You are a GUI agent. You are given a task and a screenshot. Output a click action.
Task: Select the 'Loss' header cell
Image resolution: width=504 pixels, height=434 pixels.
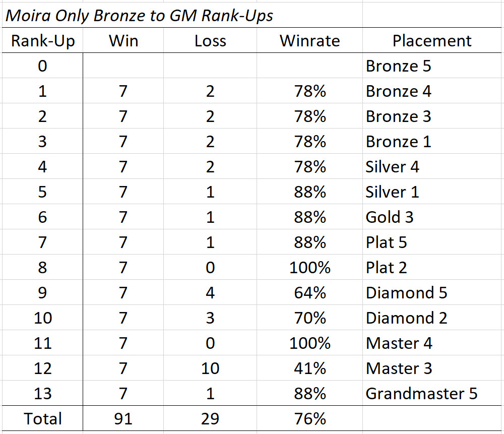(x=210, y=41)
